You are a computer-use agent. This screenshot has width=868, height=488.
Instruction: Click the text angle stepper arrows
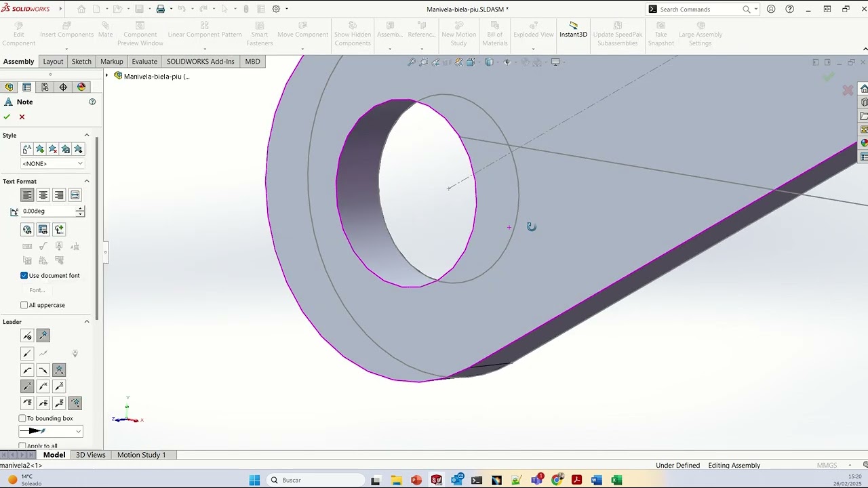80,211
